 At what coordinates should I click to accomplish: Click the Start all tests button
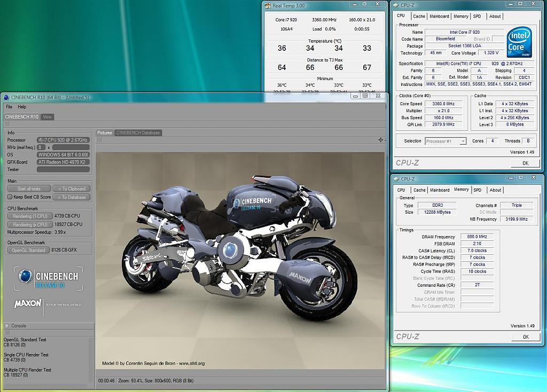click(x=29, y=189)
